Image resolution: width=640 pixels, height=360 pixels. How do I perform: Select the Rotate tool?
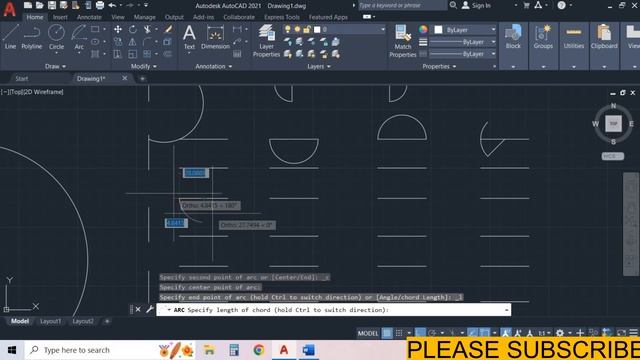point(133,29)
